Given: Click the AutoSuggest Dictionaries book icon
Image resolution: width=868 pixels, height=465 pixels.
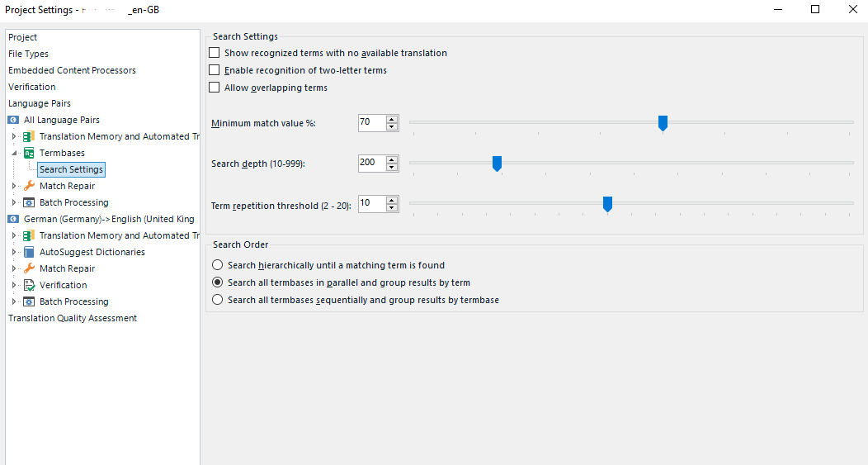Looking at the screenshot, I should click(29, 252).
